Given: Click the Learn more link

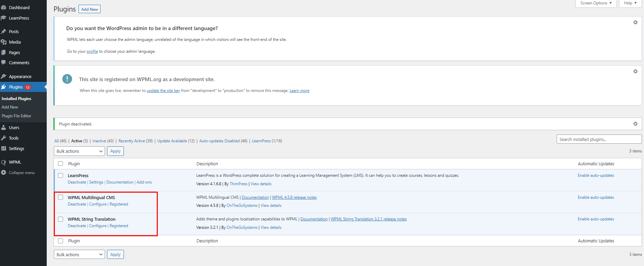Looking at the screenshot, I should (299, 91).
